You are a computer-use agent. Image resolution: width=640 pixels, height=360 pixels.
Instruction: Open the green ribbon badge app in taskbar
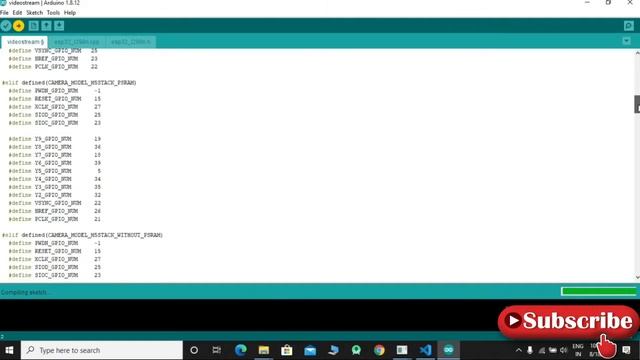(x=356, y=350)
